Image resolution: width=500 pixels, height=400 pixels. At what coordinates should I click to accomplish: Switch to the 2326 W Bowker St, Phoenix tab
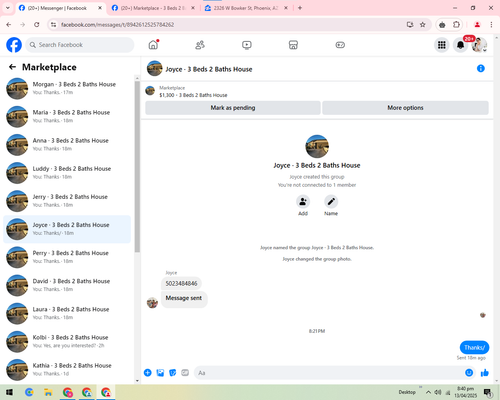point(245,8)
